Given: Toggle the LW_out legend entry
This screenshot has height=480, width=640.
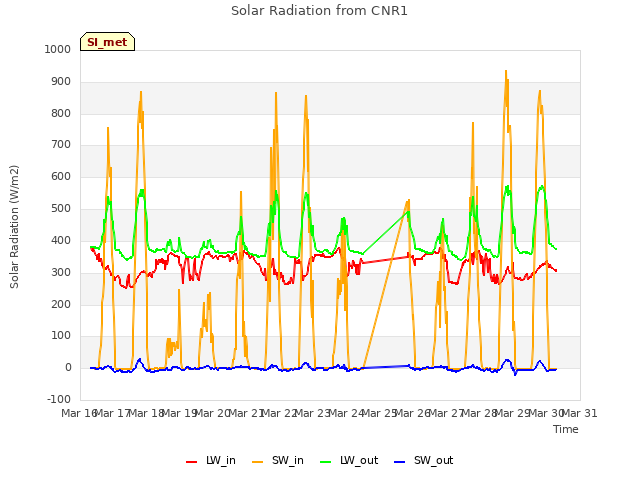Looking at the screenshot, I should [x=349, y=460].
